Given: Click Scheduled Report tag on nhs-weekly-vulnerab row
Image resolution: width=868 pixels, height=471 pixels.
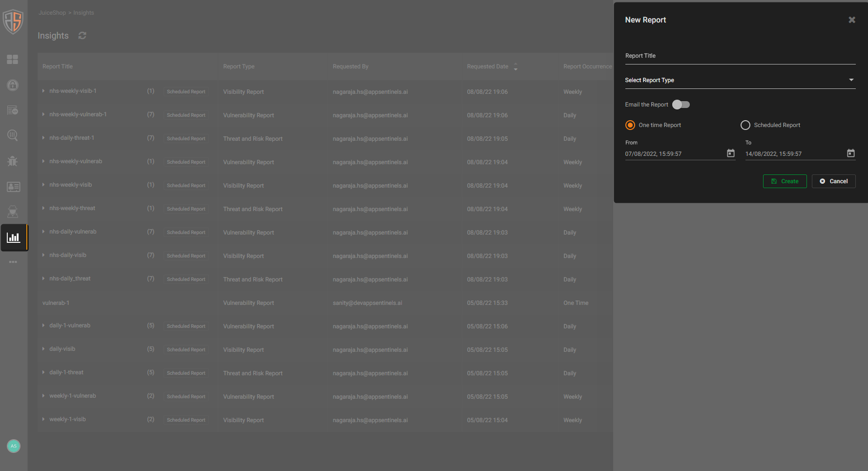Looking at the screenshot, I should click(x=186, y=162).
